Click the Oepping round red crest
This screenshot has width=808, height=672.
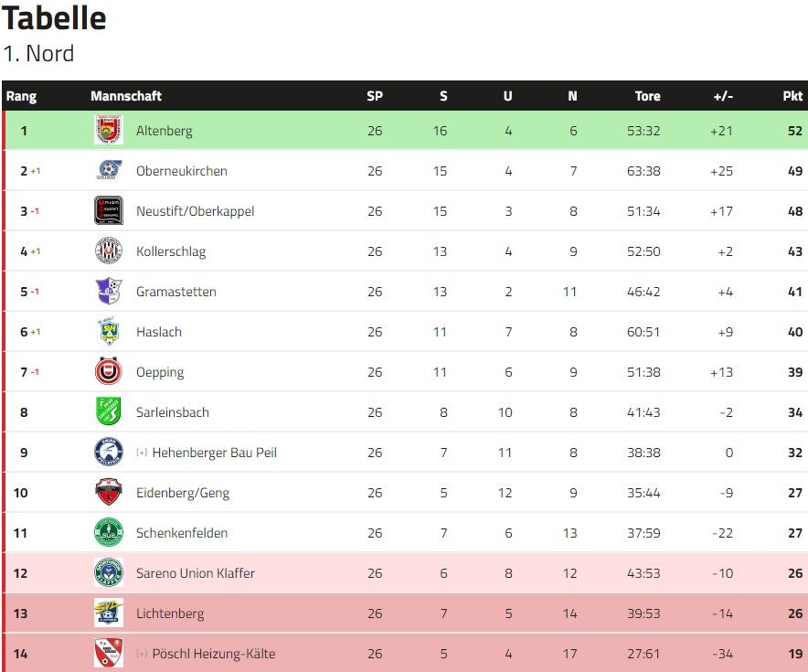(109, 371)
